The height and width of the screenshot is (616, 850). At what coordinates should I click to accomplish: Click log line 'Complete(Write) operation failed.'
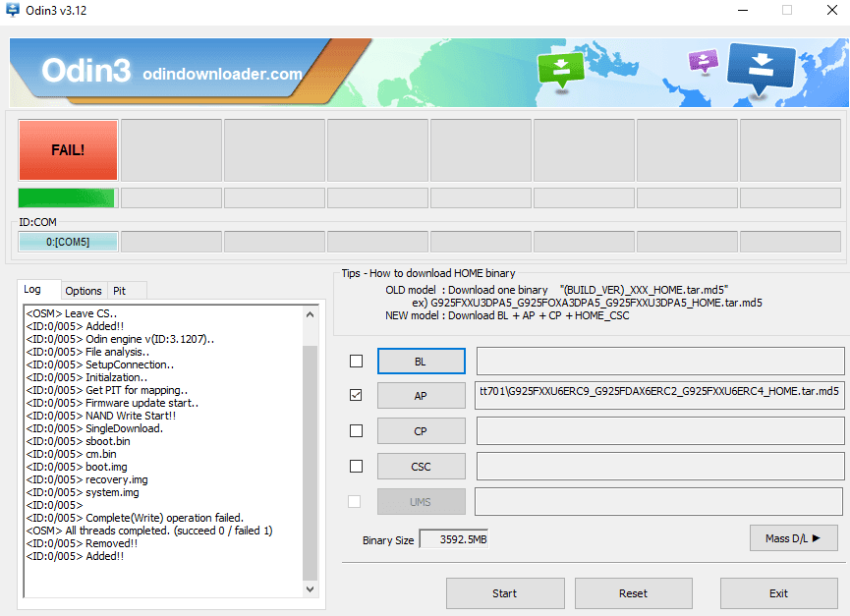coord(135,518)
